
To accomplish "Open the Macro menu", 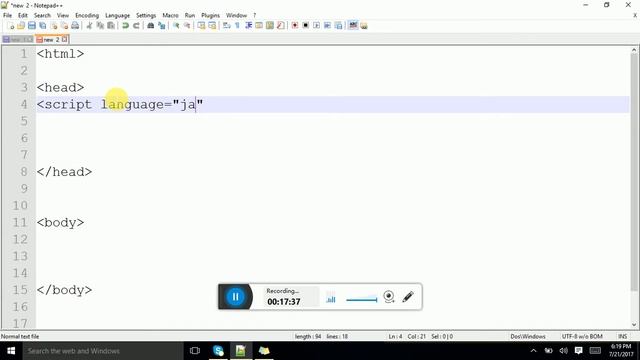I will point(170,15).
